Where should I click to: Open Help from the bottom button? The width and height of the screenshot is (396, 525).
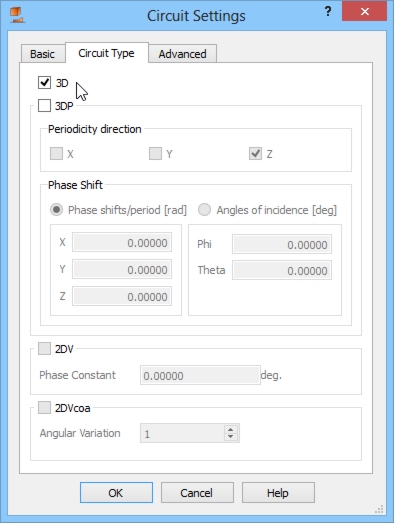tap(278, 493)
